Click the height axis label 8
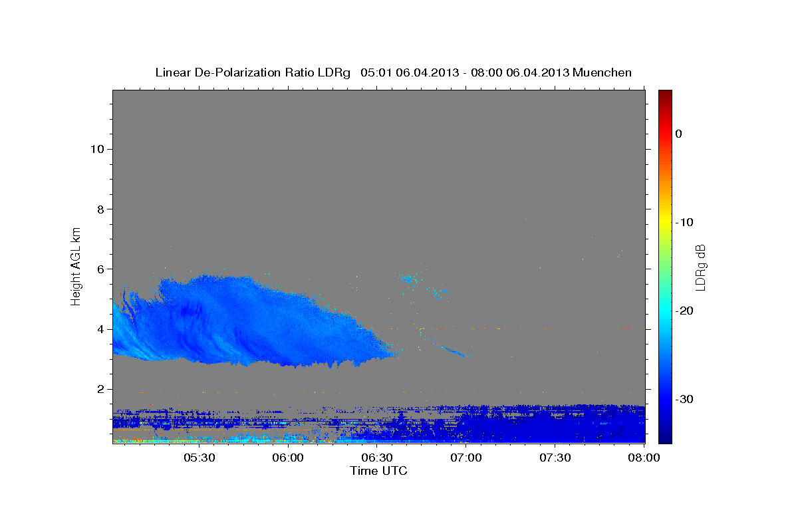The width and height of the screenshot is (798, 532). 100,209
